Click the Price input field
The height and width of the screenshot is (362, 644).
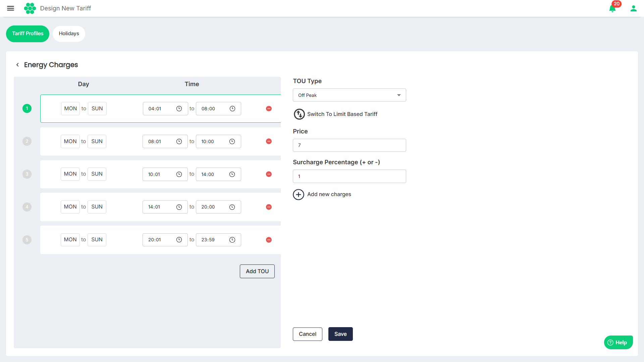(x=349, y=145)
